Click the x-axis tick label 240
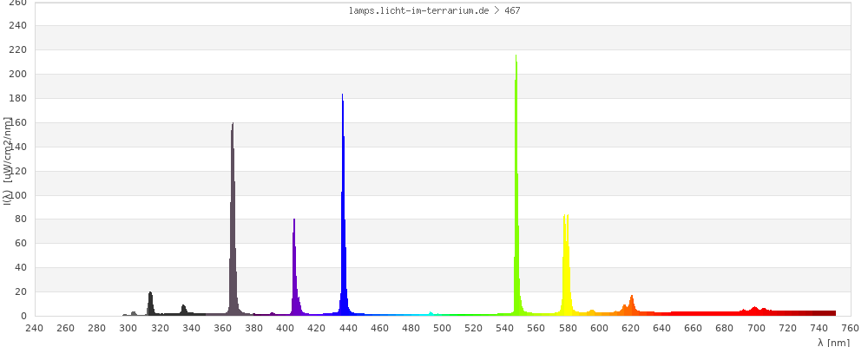This screenshot has width=868, height=347. [x=35, y=328]
